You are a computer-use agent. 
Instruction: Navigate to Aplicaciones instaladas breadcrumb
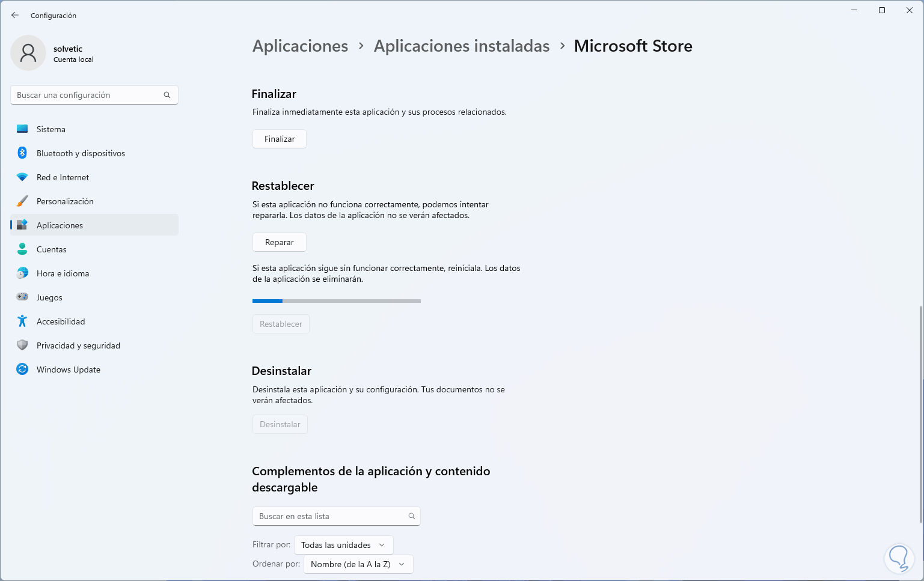pyautogui.click(x=462, y=46)
